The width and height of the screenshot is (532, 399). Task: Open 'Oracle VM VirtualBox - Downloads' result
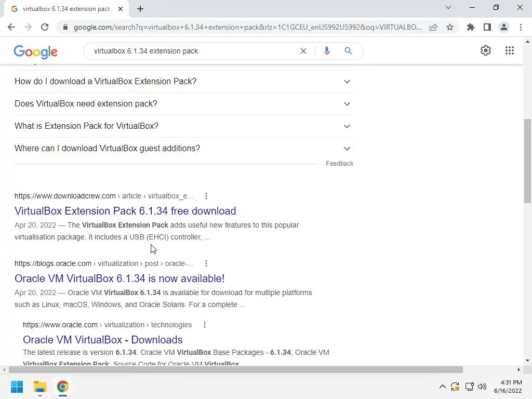[x=103, y=340]
